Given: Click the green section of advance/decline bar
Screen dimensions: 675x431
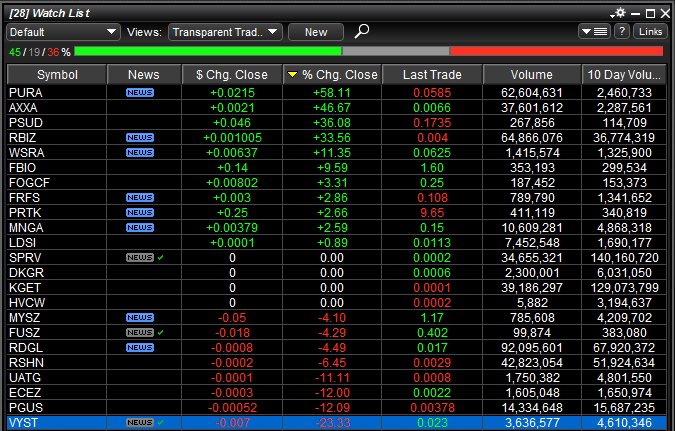Looking at the screenshot, I should tap(208, 52).
